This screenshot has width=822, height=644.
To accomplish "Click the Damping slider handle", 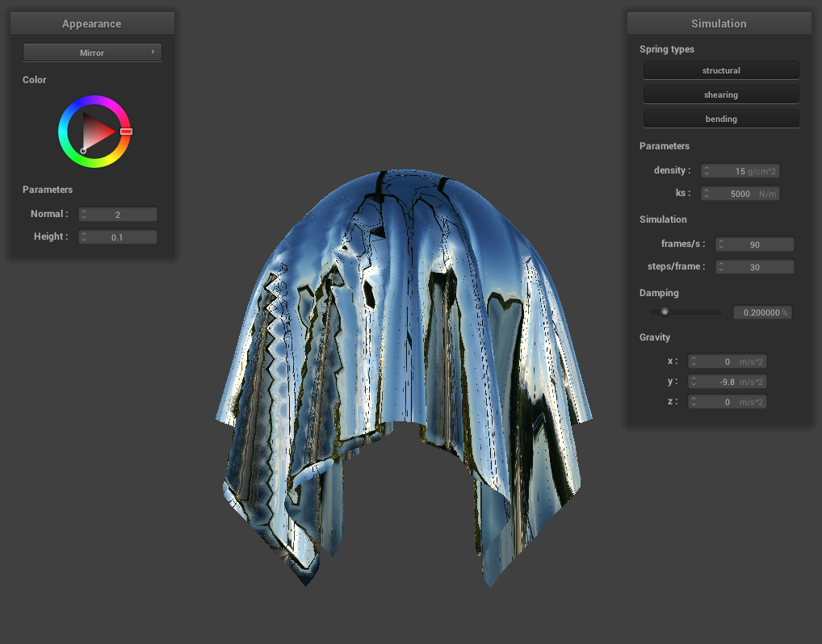I will (x=665, y=312).
